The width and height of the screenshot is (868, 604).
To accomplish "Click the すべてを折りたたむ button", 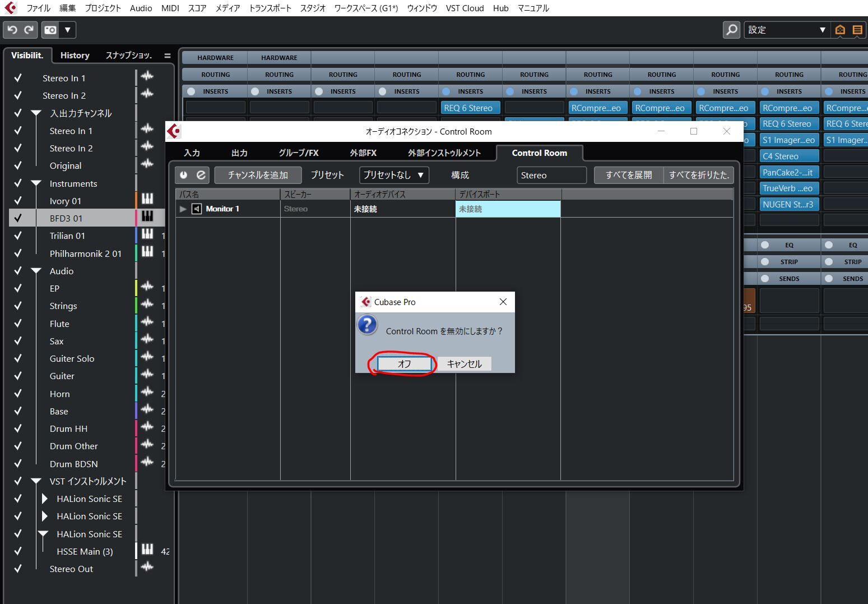I will tap(698, 175).
